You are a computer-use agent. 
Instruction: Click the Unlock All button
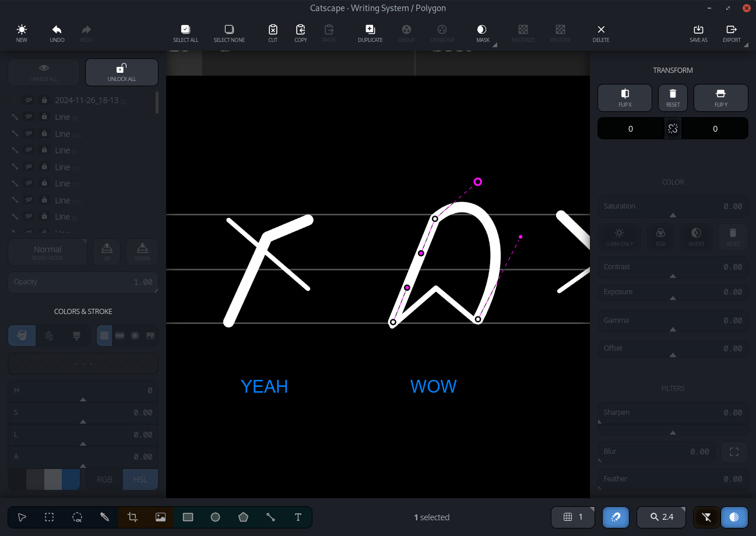coord(122,72)
